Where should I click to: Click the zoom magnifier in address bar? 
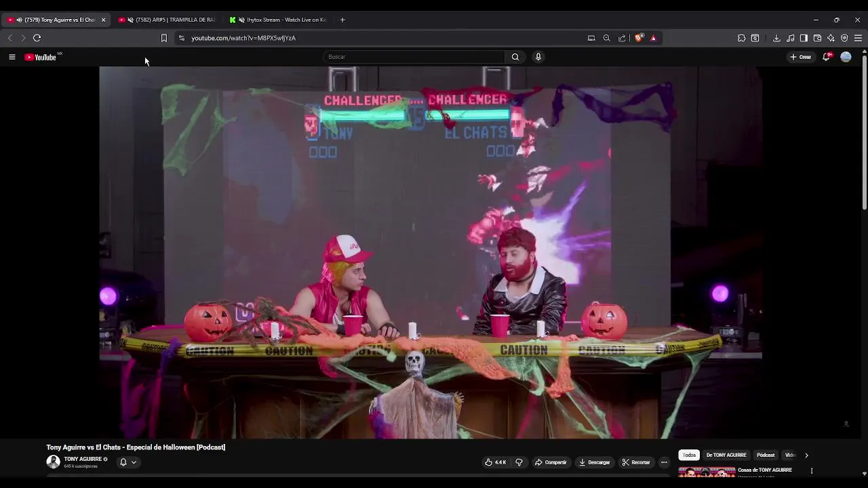pyautogui.click(x=607, y=38)
